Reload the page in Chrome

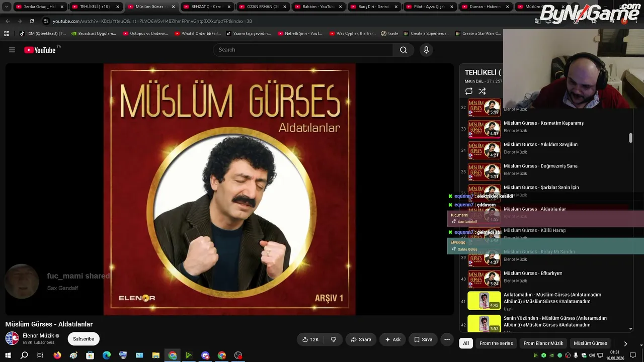(32, 21)
